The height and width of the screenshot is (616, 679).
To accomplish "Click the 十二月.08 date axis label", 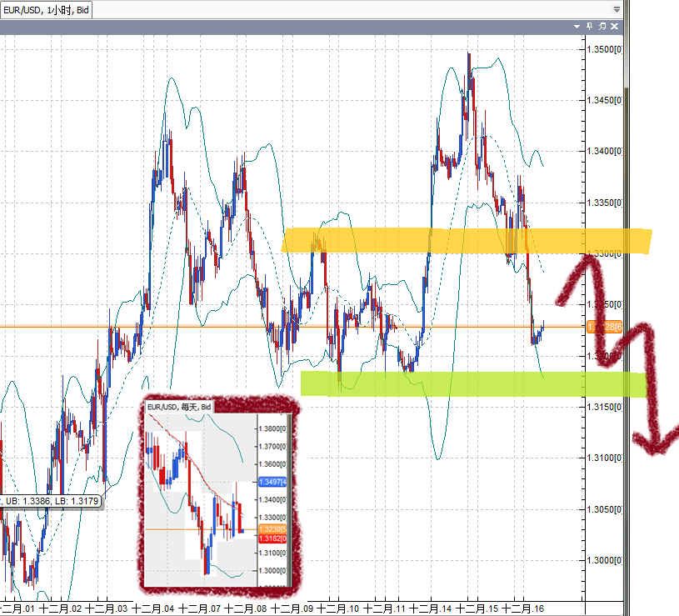I will point(246,608).
